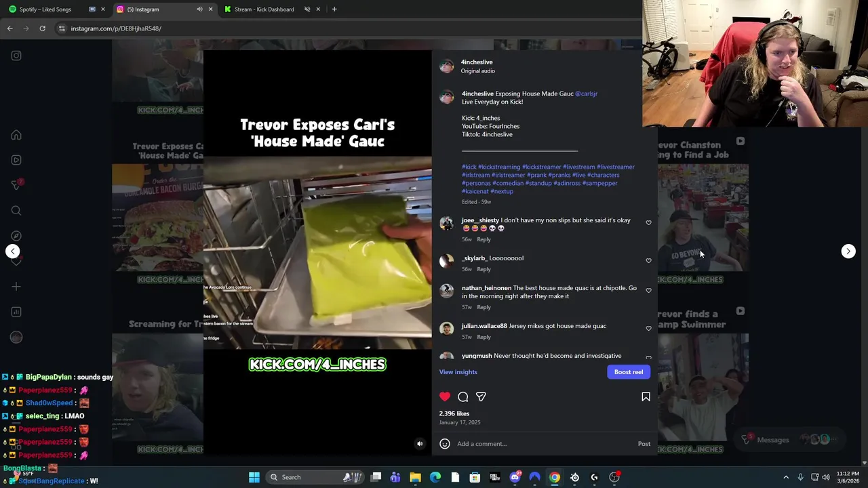
Task: Open the #livestream hashtag link
Action: pyautogui.click(x=578, y=167)
